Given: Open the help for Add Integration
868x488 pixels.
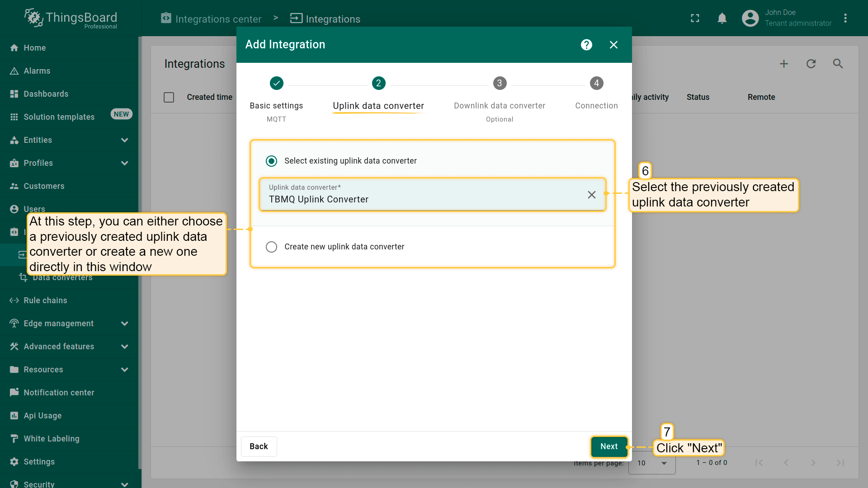Looking at the screenshot, I should click(586, 45).
